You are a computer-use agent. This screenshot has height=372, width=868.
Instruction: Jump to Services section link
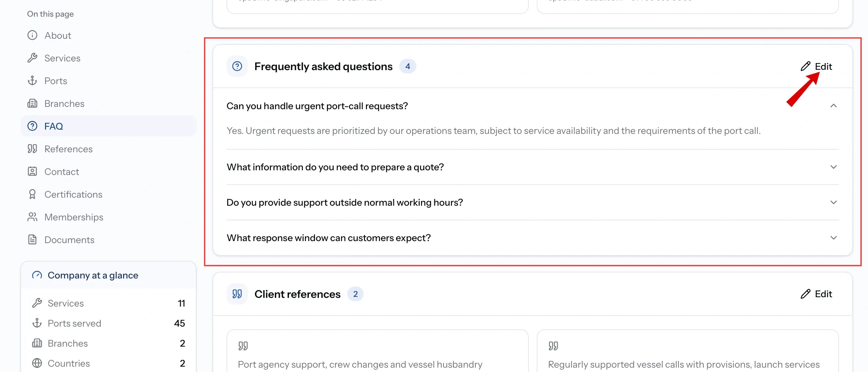click(x=108, y=58)
